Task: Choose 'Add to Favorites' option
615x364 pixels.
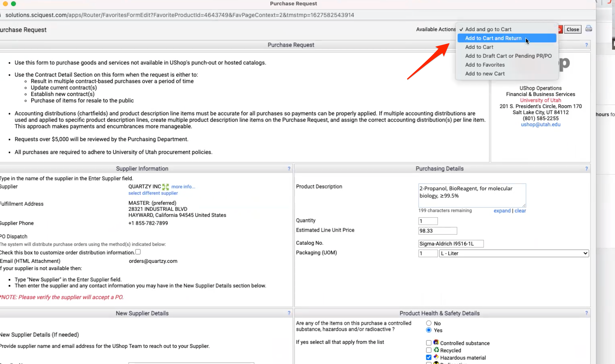Action: 507,65
